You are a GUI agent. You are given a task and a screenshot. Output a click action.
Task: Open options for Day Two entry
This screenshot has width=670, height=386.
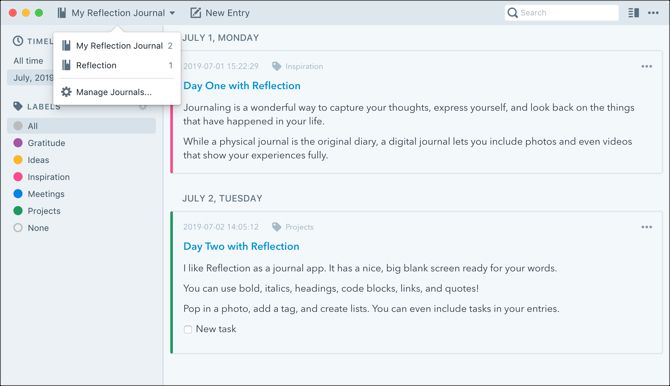646,227
